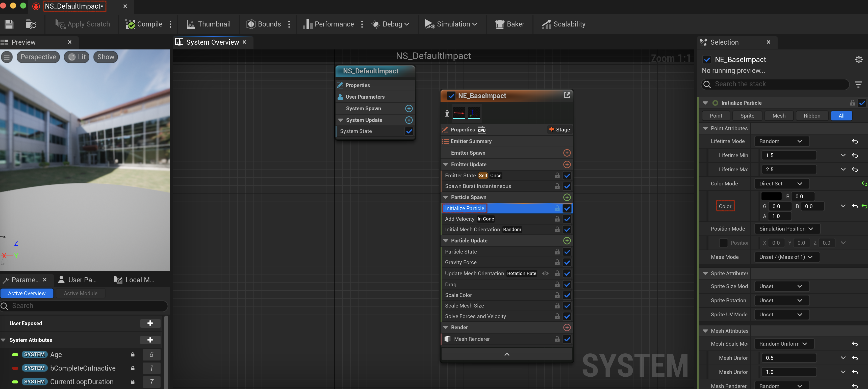Disable the Mesh Renderer checkbox

pyautogui.click(x=567, y=339)
